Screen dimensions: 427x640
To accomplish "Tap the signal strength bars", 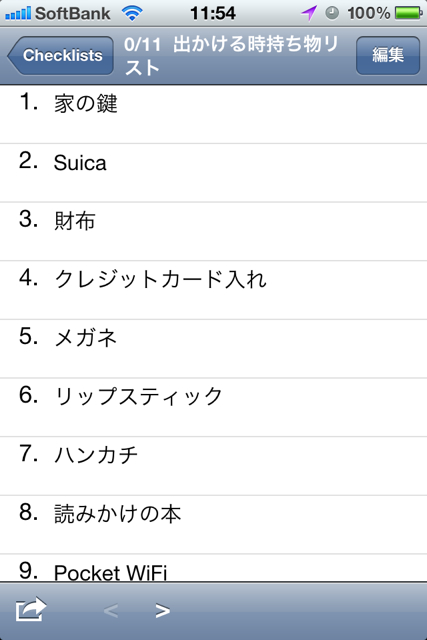I will point(18,13).
